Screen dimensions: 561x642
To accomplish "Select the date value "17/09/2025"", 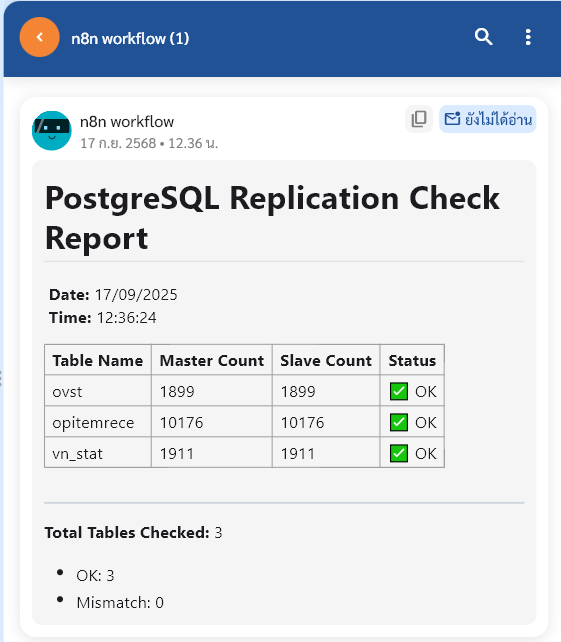I will click(x=136, y=295).
